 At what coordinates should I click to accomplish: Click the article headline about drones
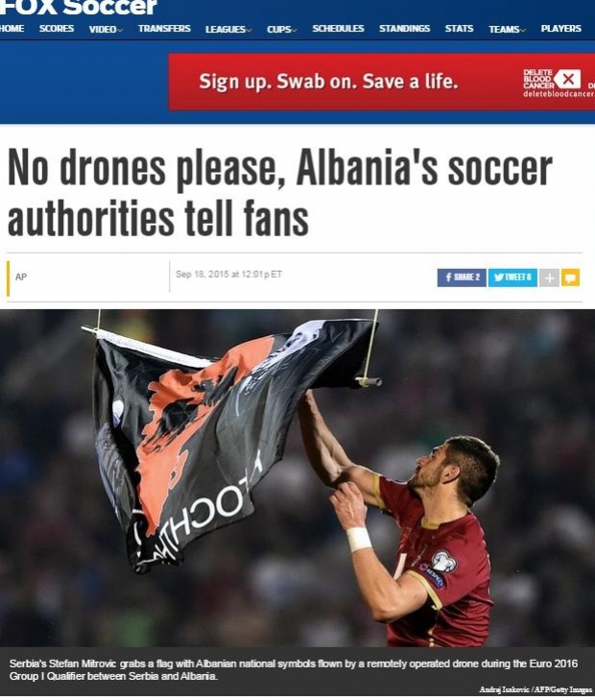coord(279,194)
